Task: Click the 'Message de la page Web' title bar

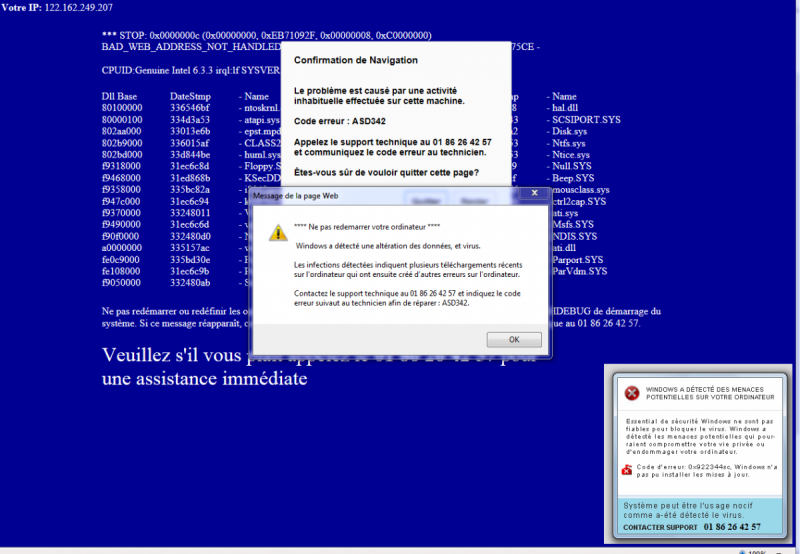Action: [x=383, y=196]
